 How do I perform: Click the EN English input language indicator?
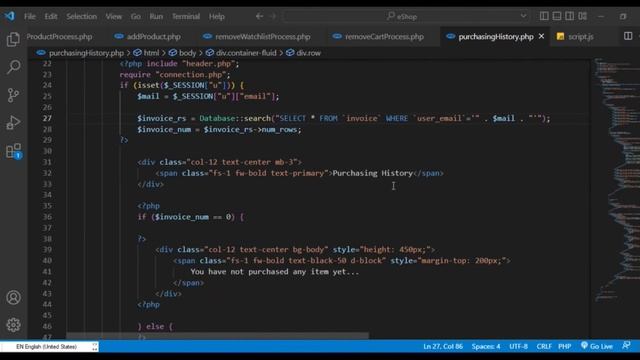pos(49,347)
